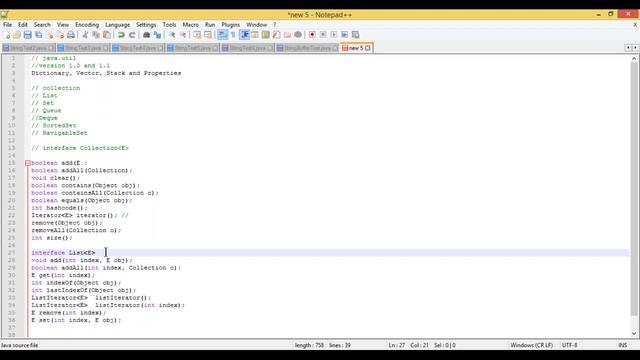Run macro multiple times icon
The image size is (640, 360).
344,35
